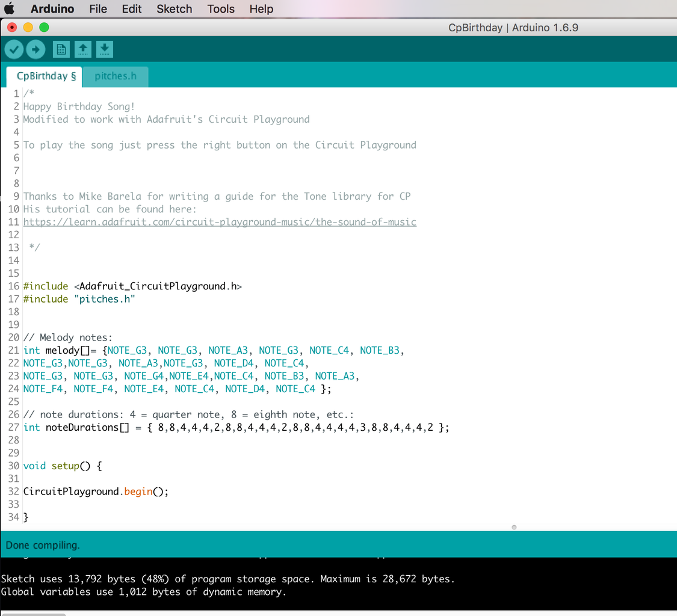Zoom the window with the green button

point(44,28)
